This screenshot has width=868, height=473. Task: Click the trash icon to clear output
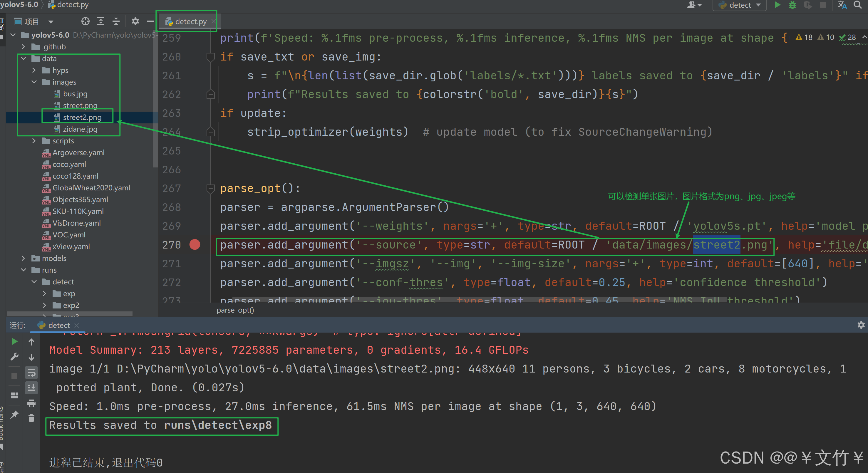tap(31, 418)
